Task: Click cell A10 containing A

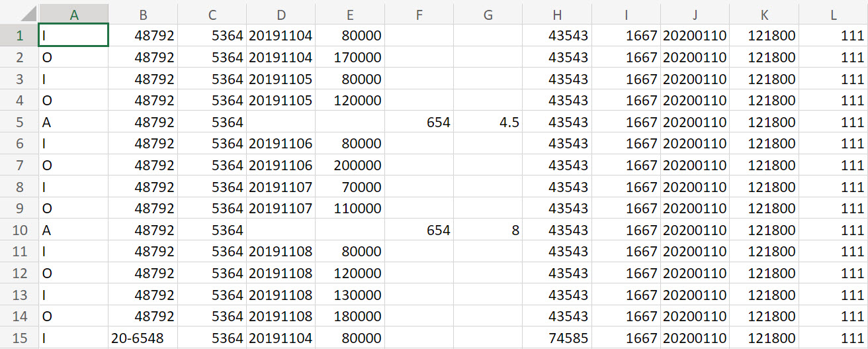Action: pos(74,230)
